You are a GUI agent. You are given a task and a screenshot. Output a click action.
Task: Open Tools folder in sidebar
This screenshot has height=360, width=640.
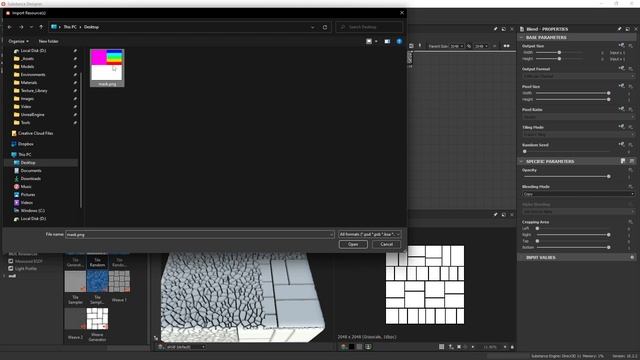pos(25,122)
